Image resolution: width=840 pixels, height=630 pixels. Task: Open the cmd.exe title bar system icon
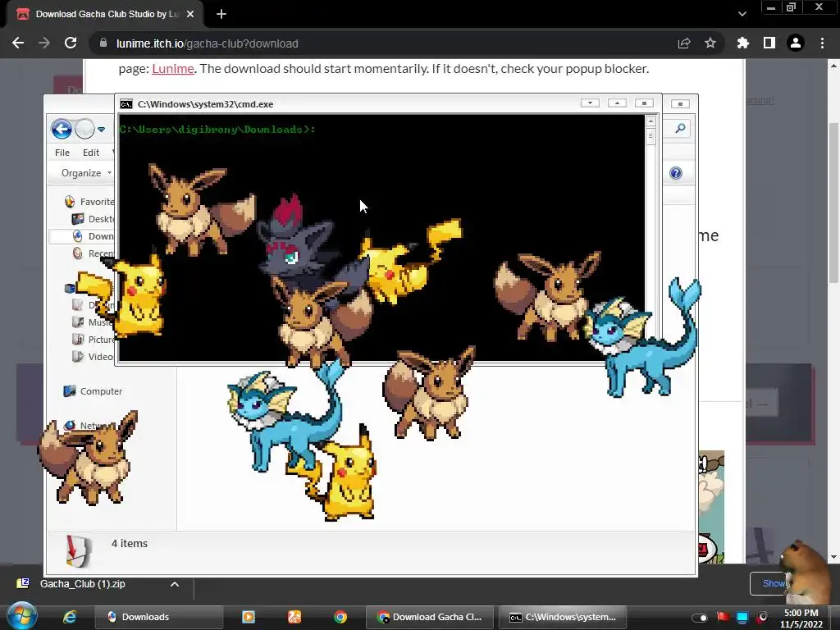pos(126,104)
